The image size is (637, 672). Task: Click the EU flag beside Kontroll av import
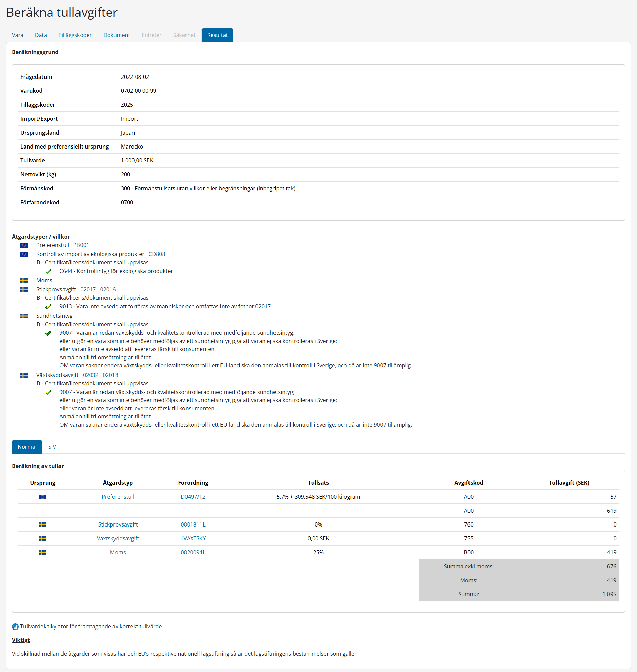click(x=24, y=254)
